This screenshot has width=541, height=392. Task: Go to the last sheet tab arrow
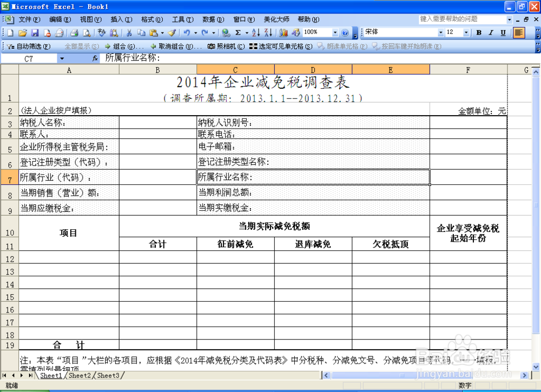point(30,375)
